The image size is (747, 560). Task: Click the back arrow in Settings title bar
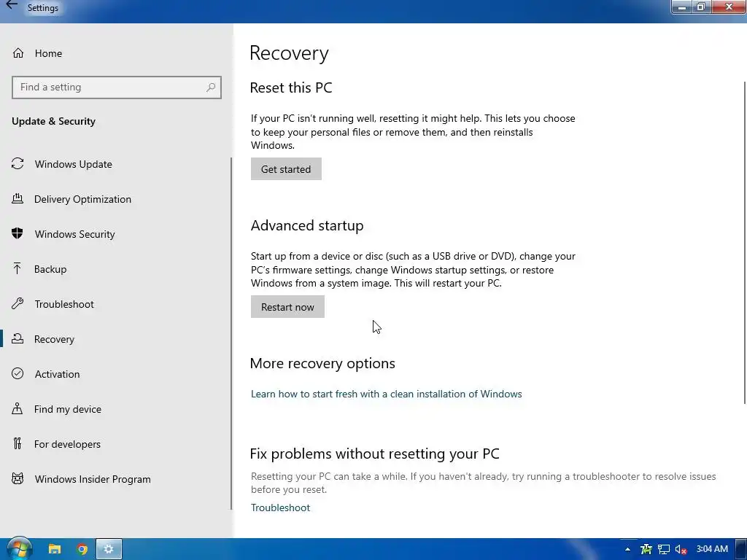pyautogui.click(x=12, y=5)
